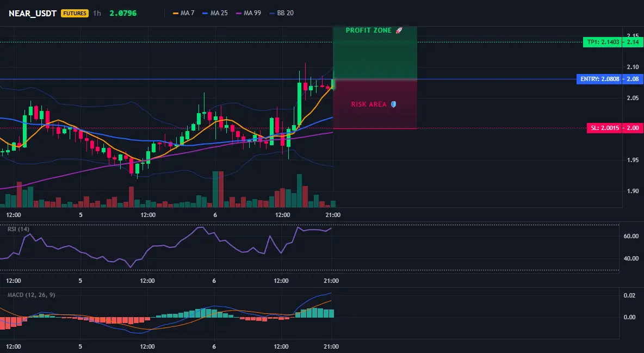Click the red risk area box

point(375,104)
